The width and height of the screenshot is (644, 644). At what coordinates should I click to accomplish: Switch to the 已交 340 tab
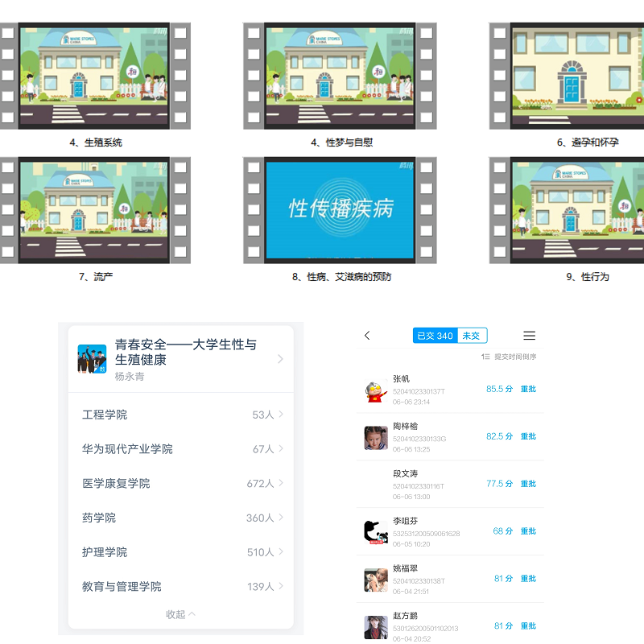coord(435,336)
